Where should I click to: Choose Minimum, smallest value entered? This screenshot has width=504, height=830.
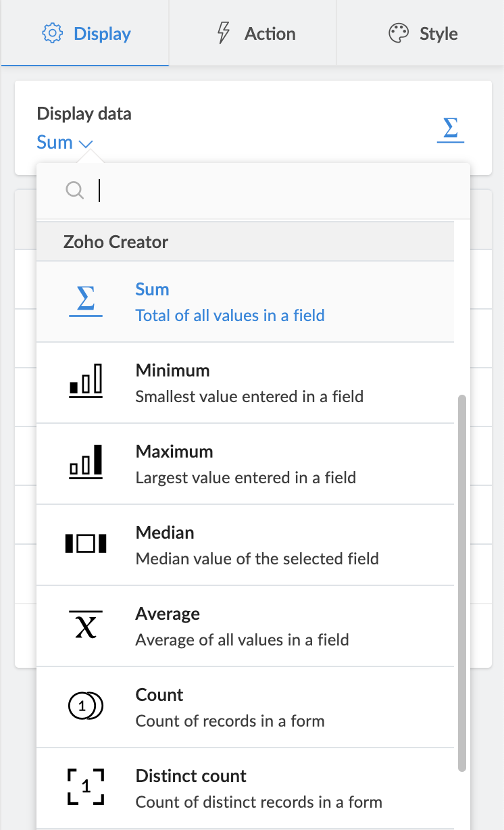tap(249, 383)
